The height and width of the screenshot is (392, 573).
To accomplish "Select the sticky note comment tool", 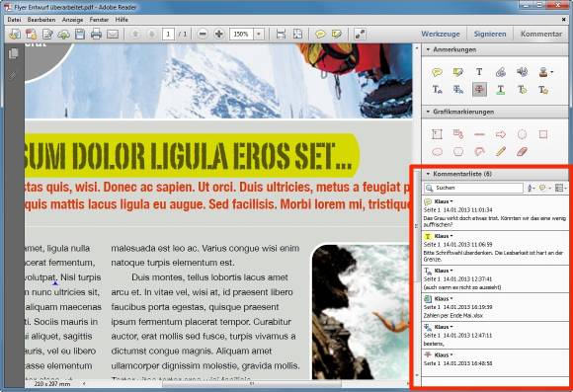I will [x=437, y=72].
